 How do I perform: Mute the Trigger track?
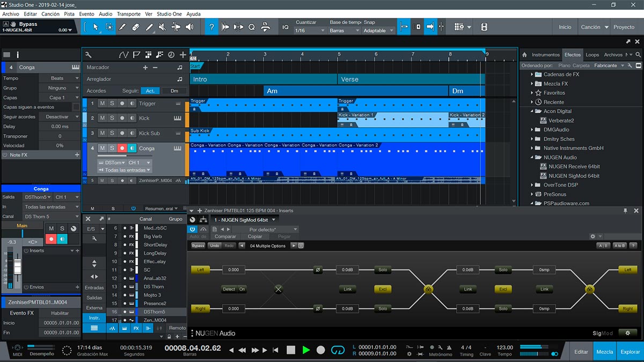[x=101, y=103]
